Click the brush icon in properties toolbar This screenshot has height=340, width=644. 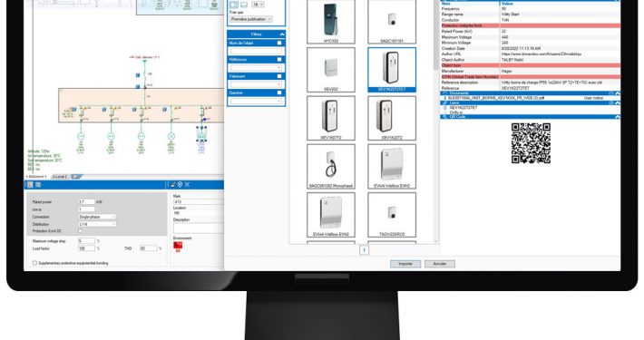(173, 185)
